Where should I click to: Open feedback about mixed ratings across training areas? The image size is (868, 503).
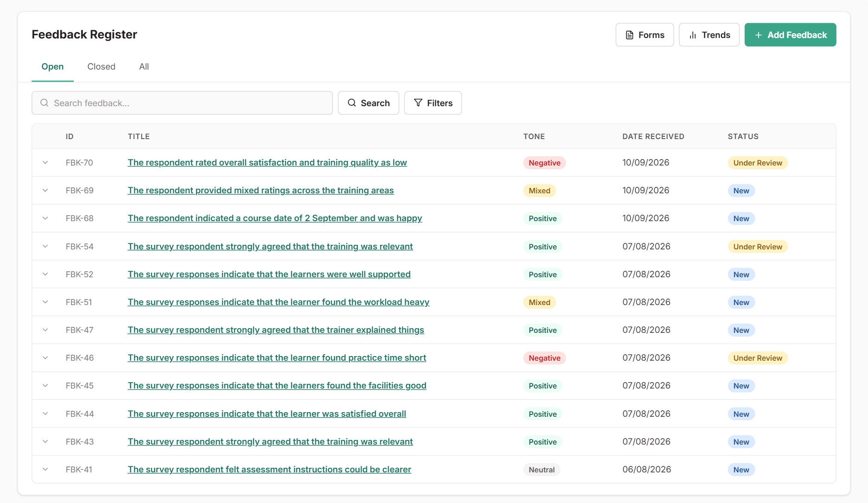point(261,191)
